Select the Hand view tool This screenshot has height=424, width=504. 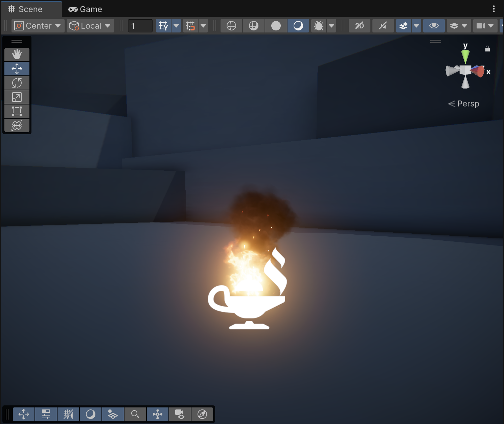click(x=17, y=54)
